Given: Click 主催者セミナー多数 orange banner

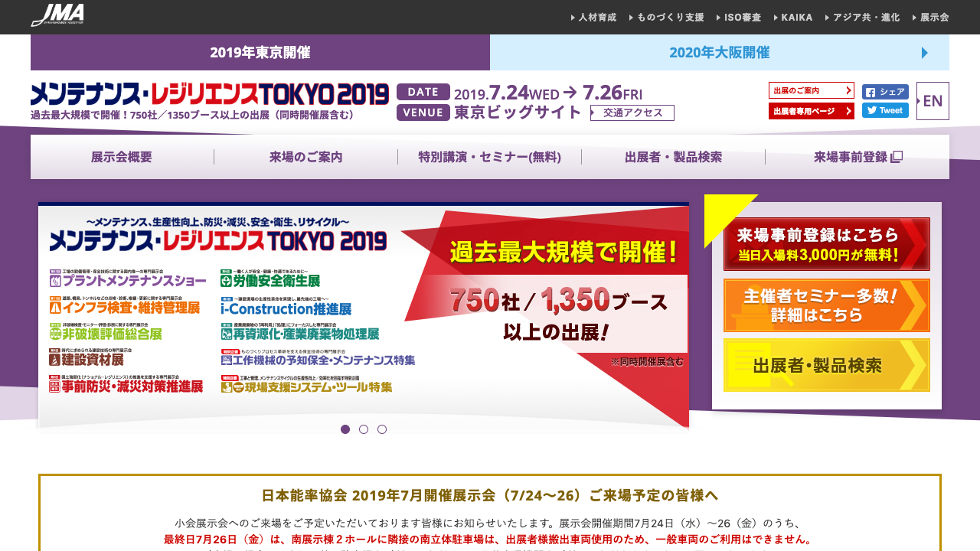Looking at the screenshot, I should point(827,305).
